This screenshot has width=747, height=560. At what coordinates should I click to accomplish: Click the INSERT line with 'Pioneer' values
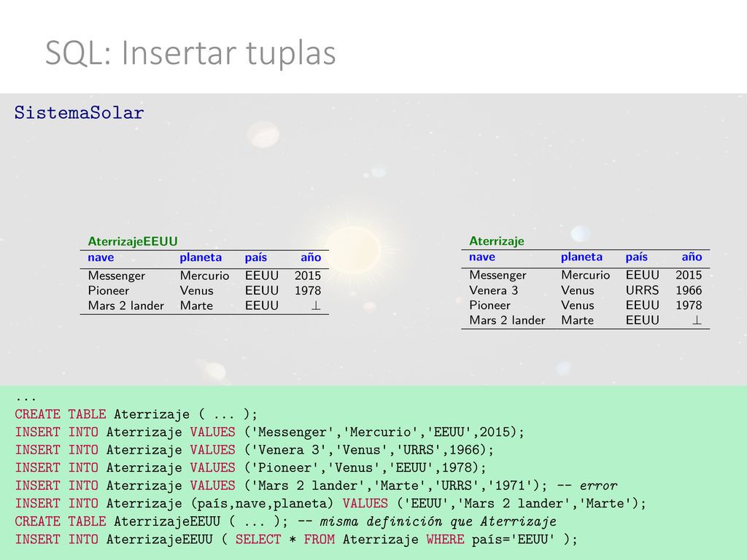click(251, 468)
